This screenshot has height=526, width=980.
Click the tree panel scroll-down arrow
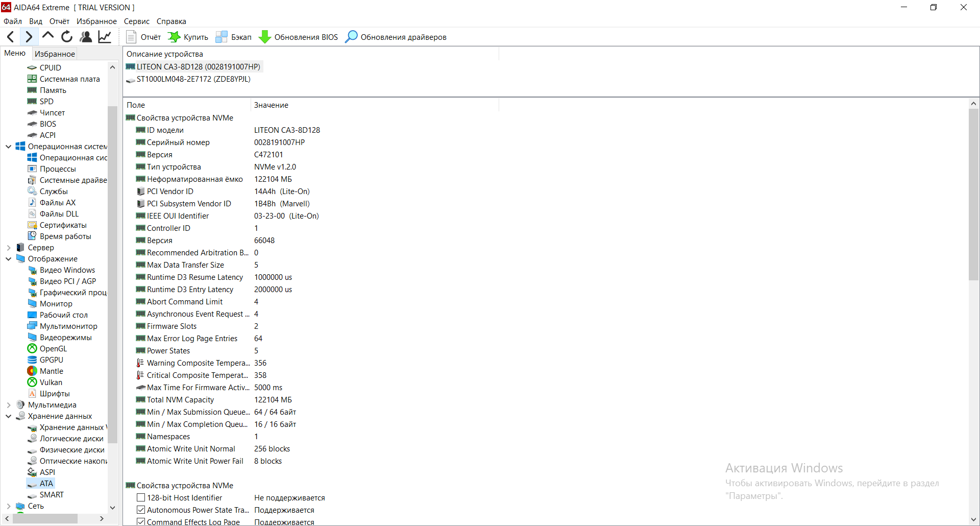coord(113,508)
